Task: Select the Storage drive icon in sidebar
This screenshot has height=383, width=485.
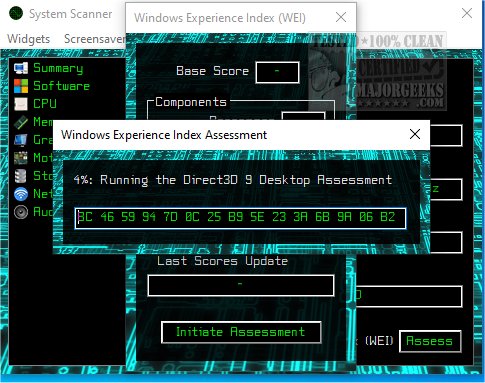Action: coord(21,176)
